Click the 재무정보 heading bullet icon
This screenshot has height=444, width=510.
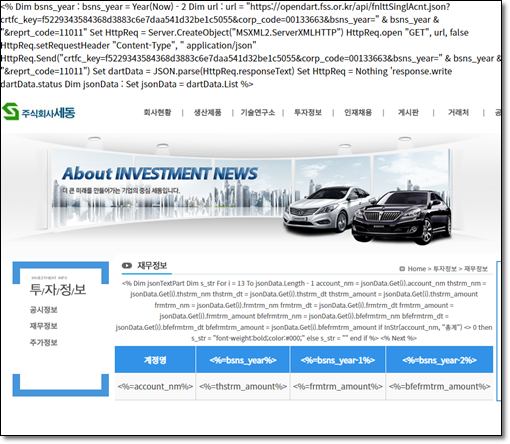(x=127, y=266)
